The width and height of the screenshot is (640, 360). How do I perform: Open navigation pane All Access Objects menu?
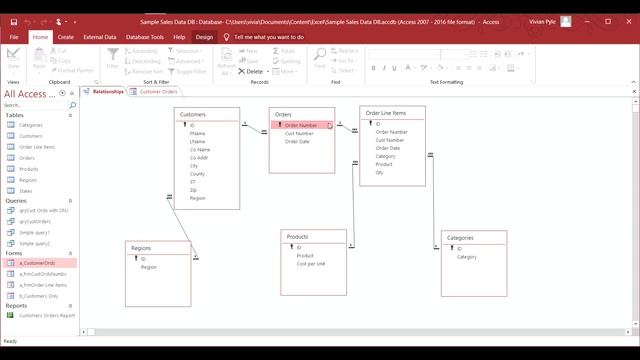coord(62,93)
